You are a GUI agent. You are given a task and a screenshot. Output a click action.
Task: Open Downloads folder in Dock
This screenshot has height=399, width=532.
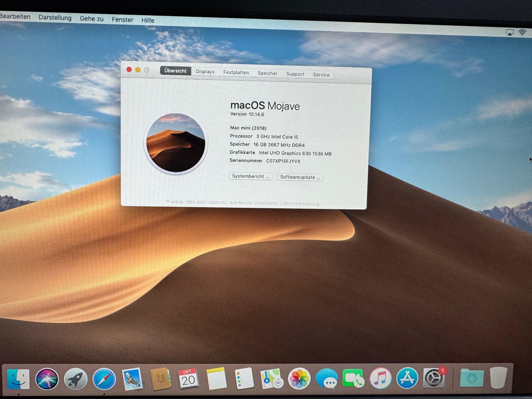472,377
